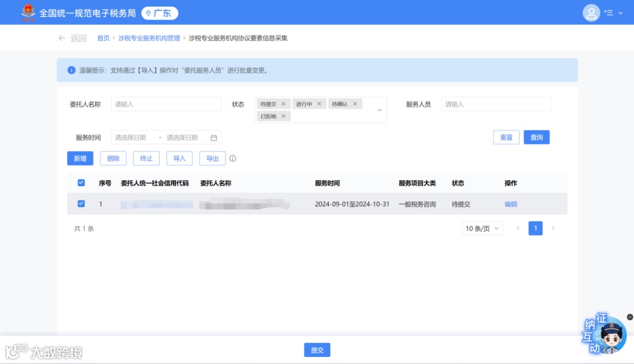The width and height of the screenshot is (634, 364).
Task: Click the 编辑 link on row 1
Action: click(510, 204)
